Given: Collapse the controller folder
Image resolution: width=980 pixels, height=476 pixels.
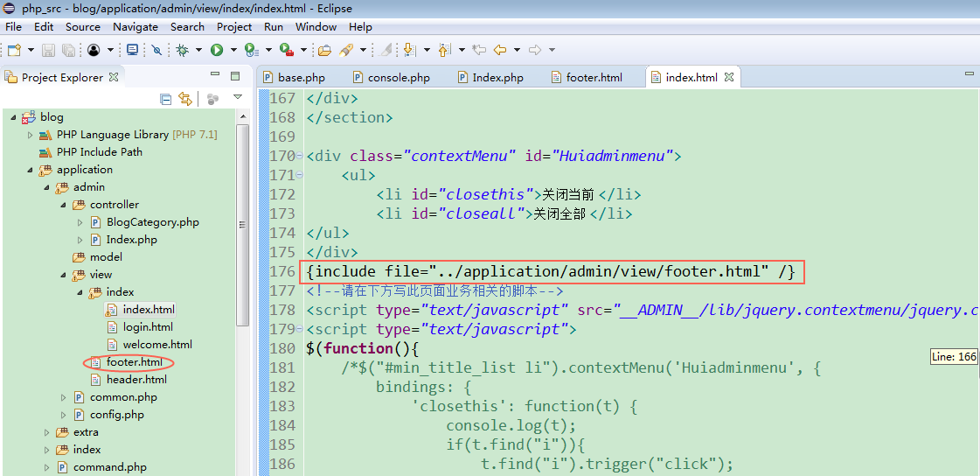Looking at the screenshot, I should click(x=63, y=205).
